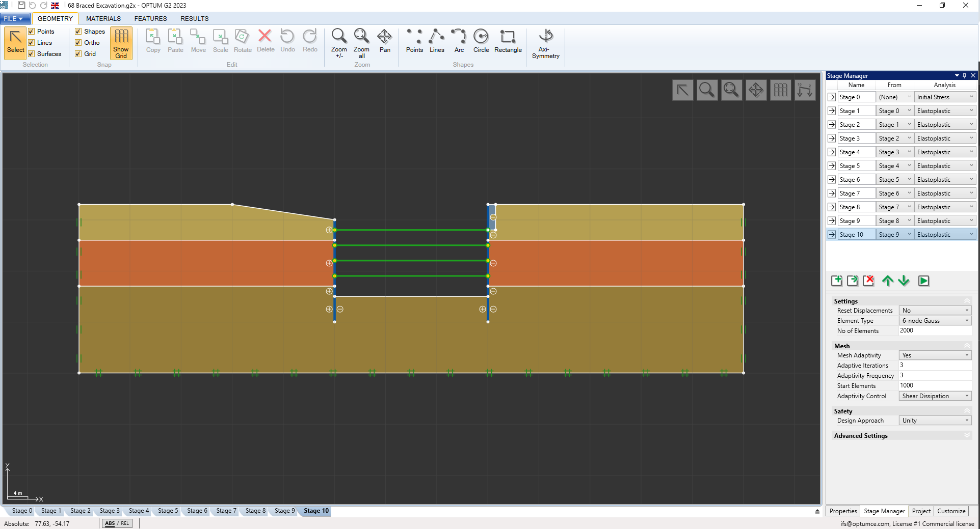Click the Paste tool
The image size is (980, 529).
point(175,41)
